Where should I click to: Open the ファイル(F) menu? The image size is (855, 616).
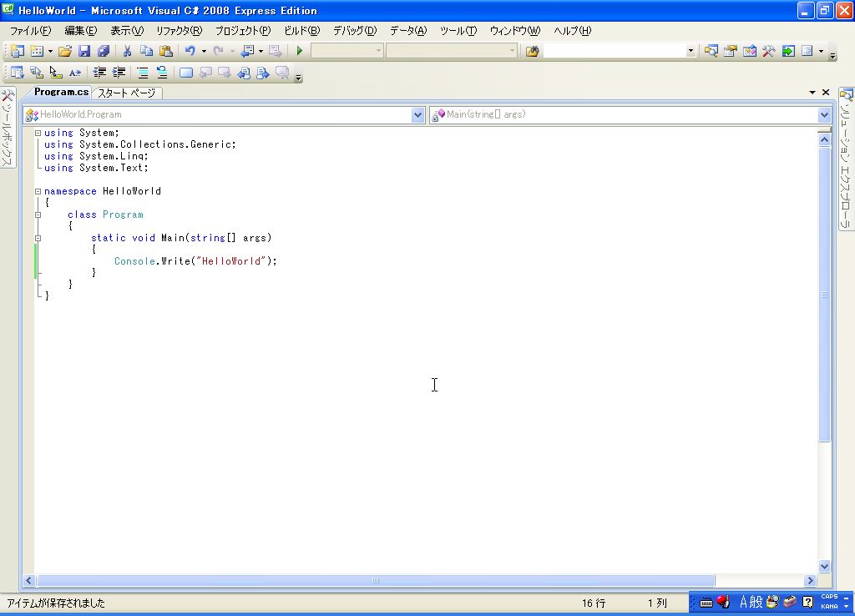click(31, 31)
